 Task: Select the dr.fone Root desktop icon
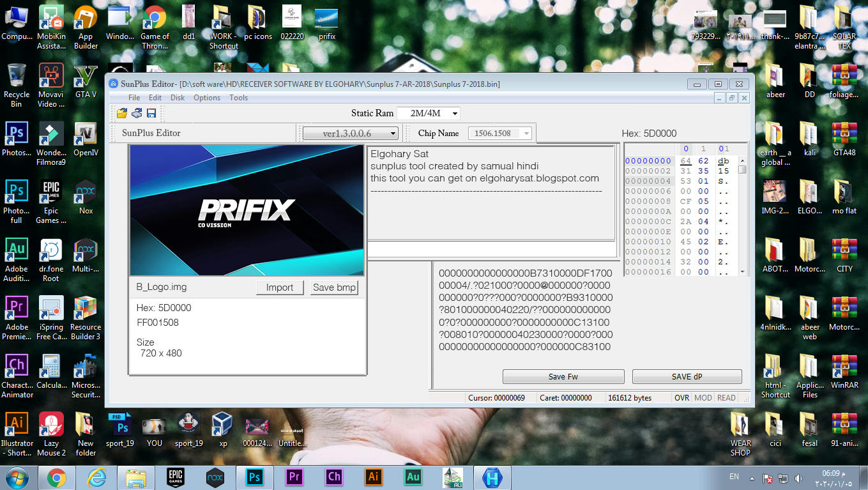[51, 260]
